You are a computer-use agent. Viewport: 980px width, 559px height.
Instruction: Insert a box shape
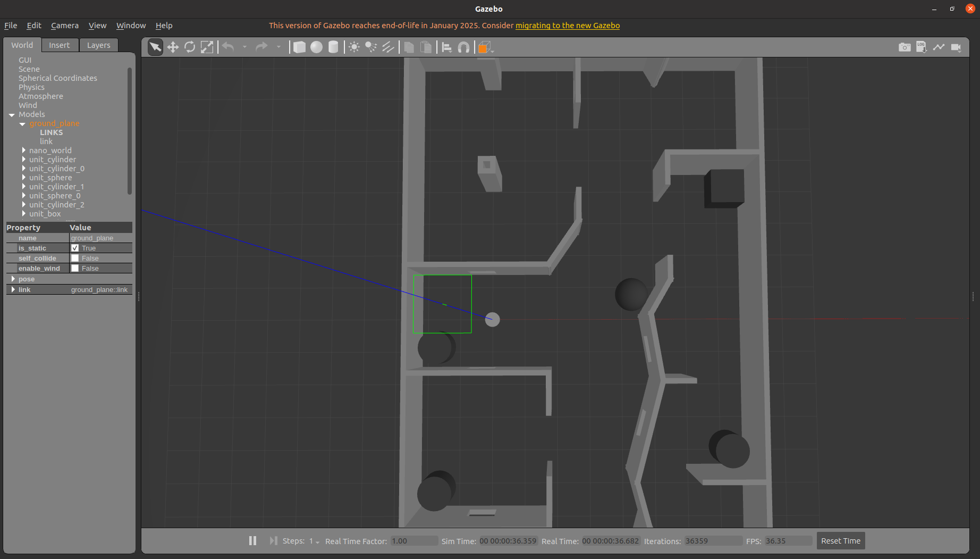click(x=299, y=47)
